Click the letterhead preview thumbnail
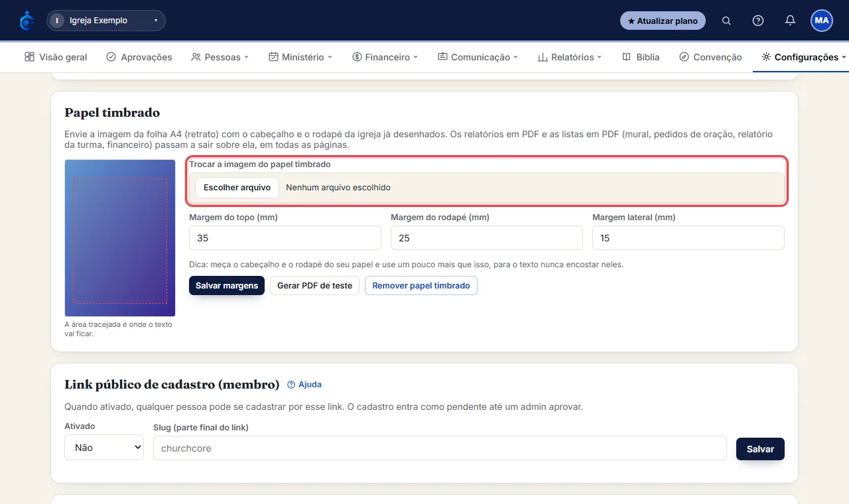 pos(120,238)
